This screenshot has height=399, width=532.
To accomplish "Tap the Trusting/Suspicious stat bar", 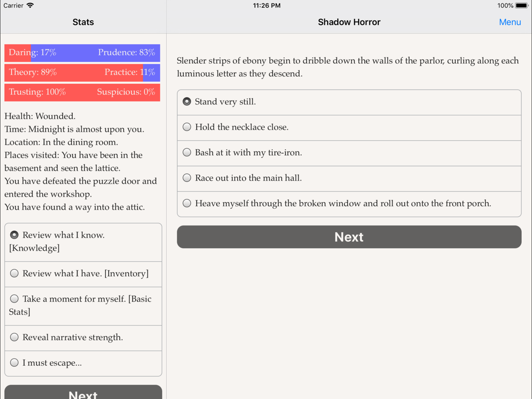I will 82,93.
